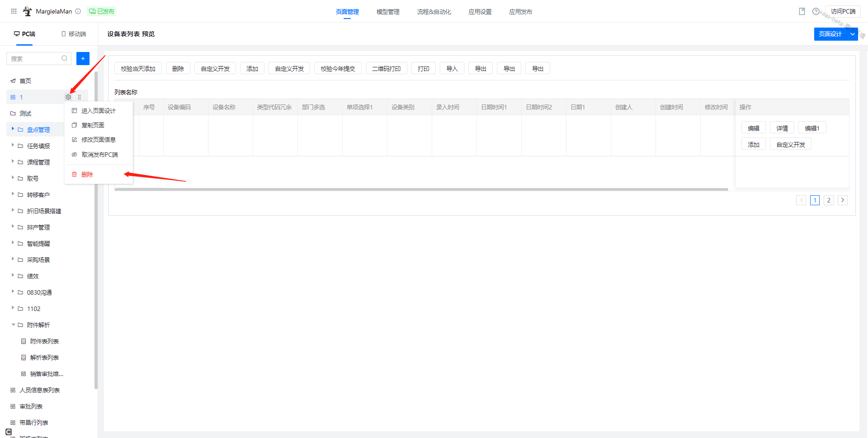Click the unpublish PC eye-slash icon

point(75,155)
